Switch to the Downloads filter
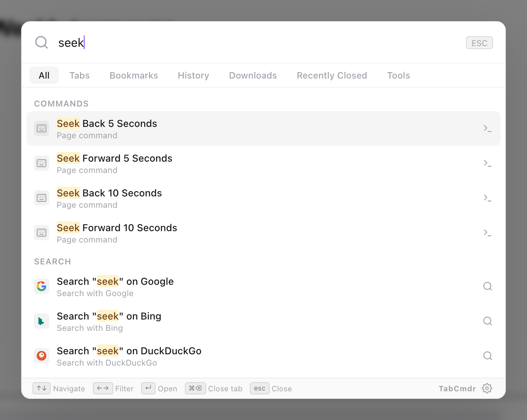The image size is (527, 420). click(x=253, y=75)
